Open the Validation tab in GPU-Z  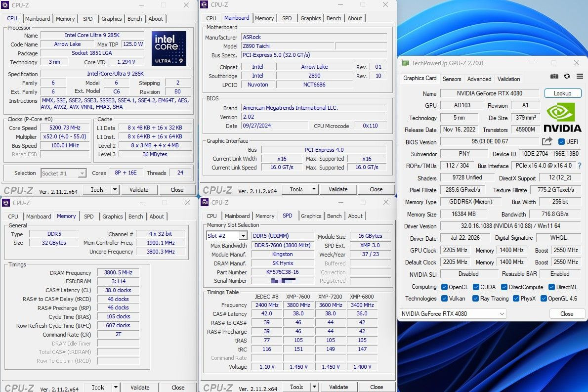click(508, 79)
